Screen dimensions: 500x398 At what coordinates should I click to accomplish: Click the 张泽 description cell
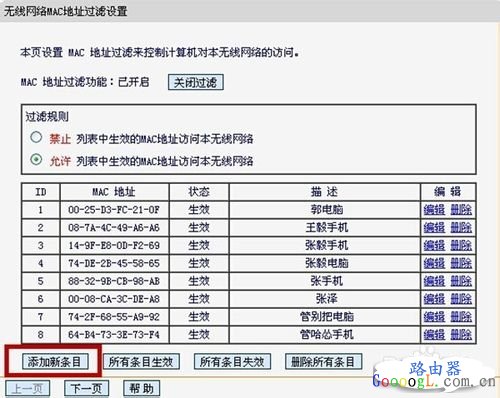tap(325, 299)
